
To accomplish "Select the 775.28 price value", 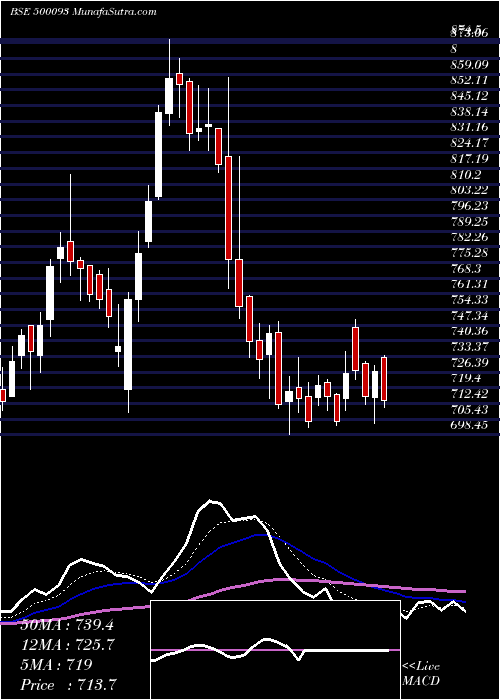I will [469, 253].
